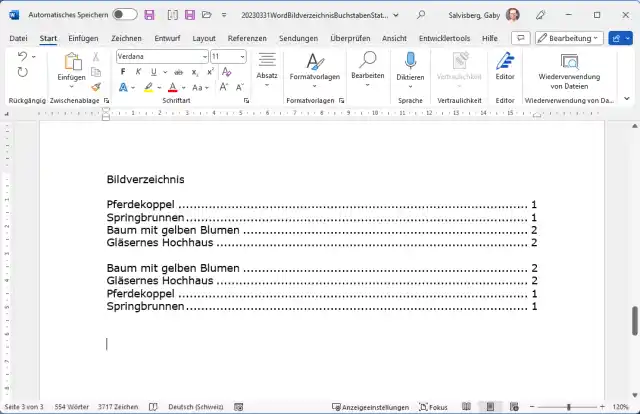Open the Bearbeitung mode dropdown
This screenshot has height=414, width=640.
568,38
